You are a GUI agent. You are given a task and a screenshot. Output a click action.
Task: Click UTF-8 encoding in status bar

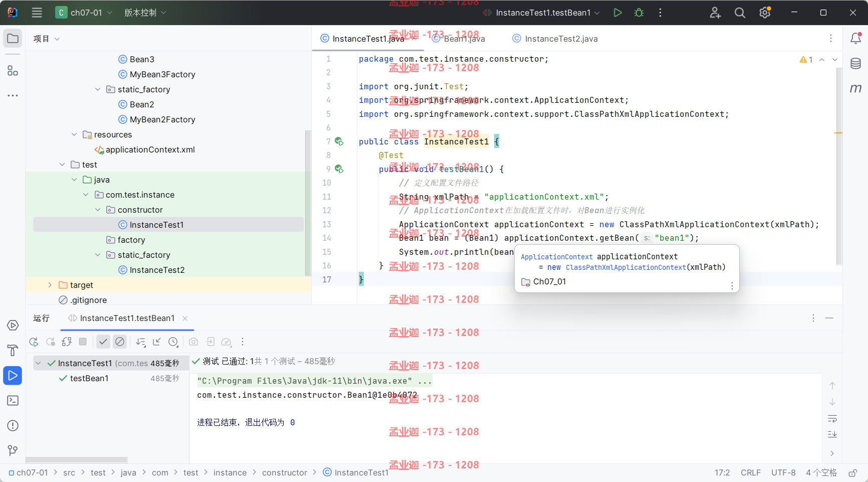click(x=783, y=472)
